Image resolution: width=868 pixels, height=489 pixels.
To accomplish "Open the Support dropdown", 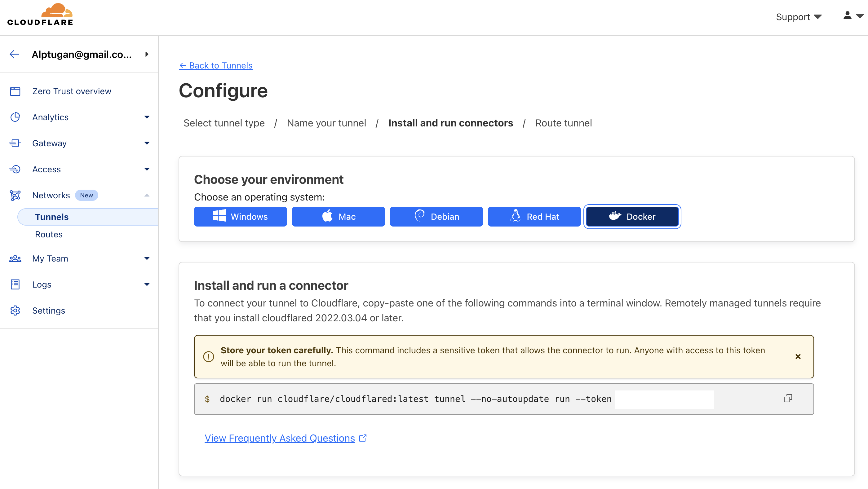I will pos(799,17).
